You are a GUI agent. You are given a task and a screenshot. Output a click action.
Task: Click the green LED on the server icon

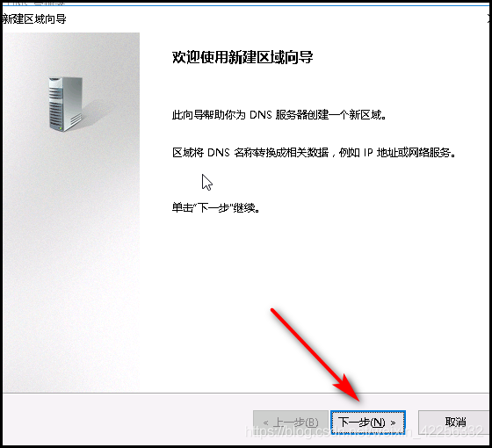tap(60, 127)
